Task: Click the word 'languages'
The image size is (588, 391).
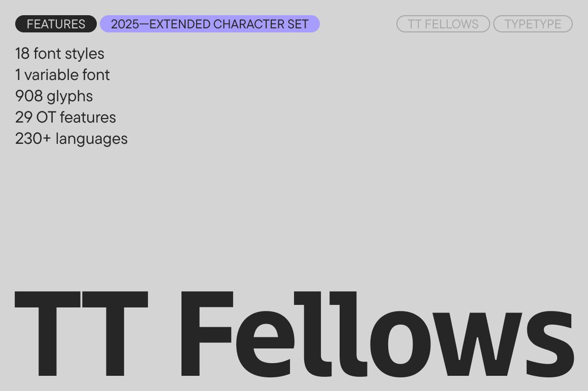Action: click(92, 139)
